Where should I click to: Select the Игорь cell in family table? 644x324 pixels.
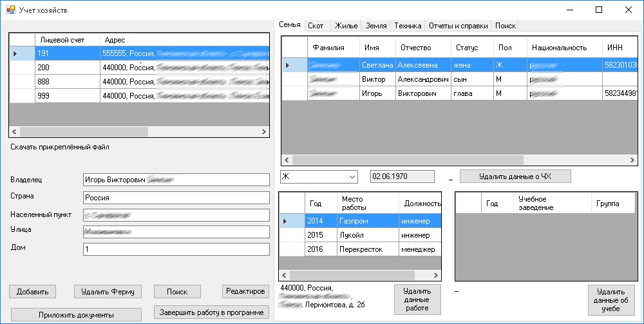point(377,93)
